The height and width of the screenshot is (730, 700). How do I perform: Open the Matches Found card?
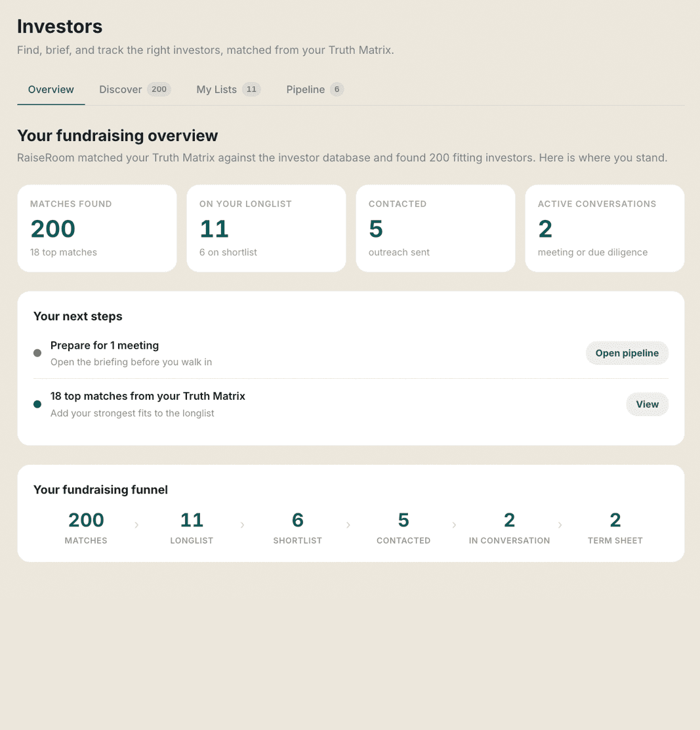click(97, 228)
